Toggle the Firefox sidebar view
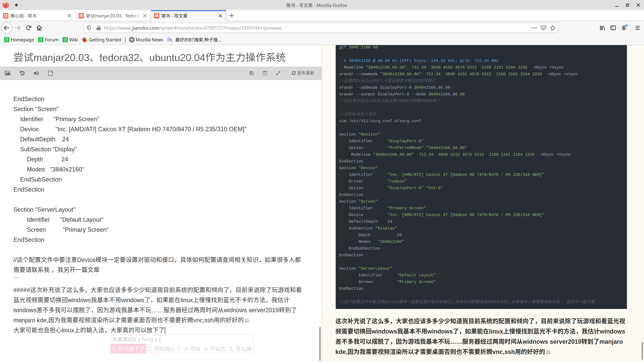 613,28
